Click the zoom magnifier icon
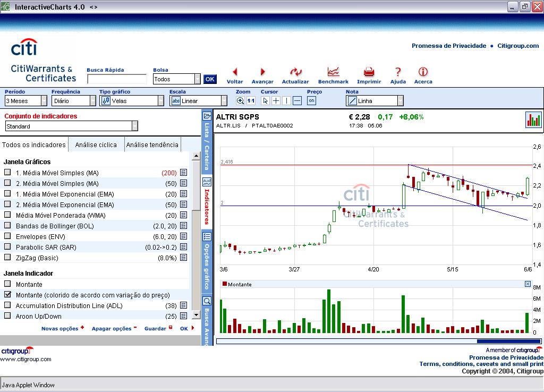The height and width of the screenshot is (392, 544). 240,101
